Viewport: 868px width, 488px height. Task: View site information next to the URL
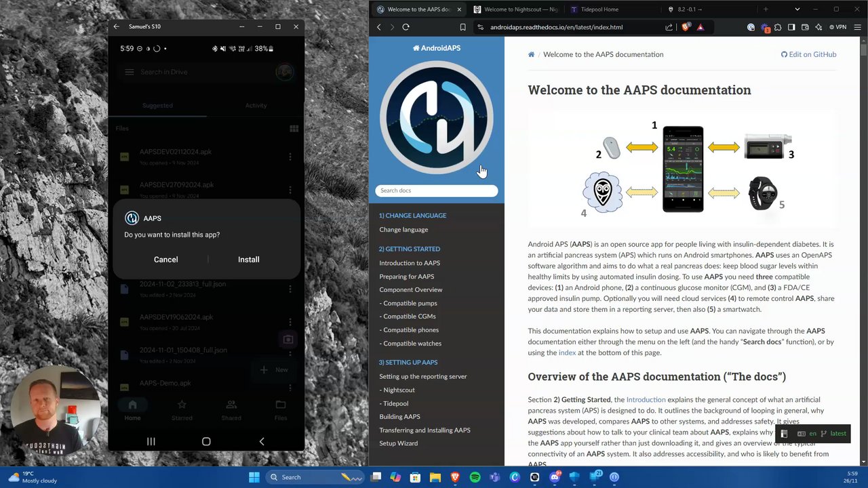pyautogui.click(x=480, y=27)
